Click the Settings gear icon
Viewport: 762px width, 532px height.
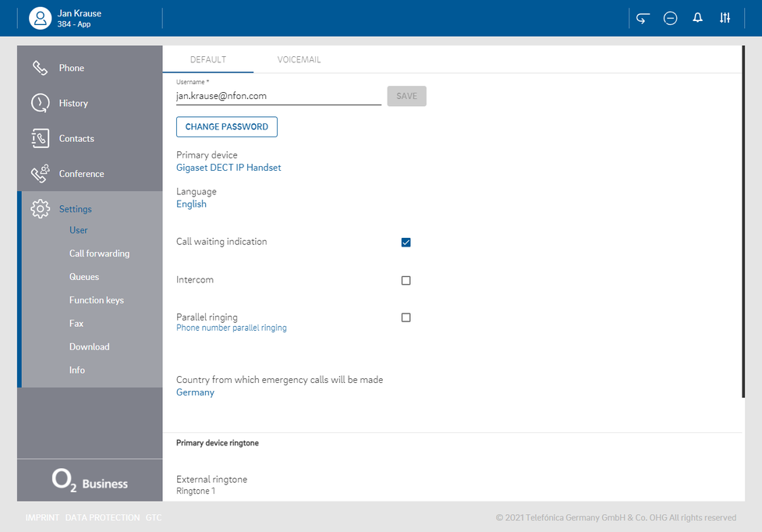click(x=40, y=209)
